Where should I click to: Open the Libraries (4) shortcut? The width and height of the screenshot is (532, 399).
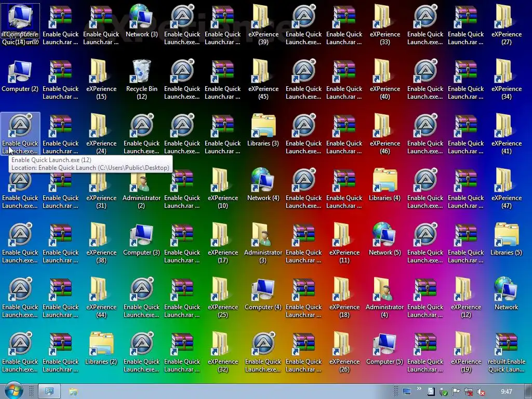click(x=385, y=185)
